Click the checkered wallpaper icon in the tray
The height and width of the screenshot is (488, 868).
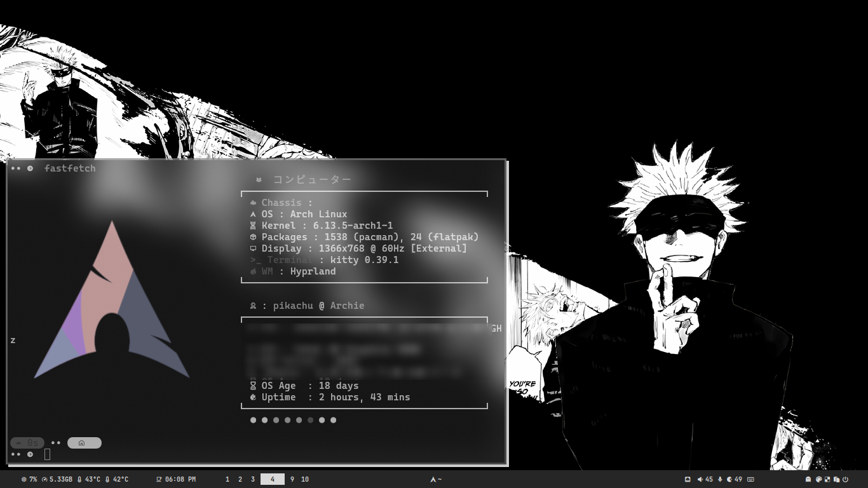[827, 479]
